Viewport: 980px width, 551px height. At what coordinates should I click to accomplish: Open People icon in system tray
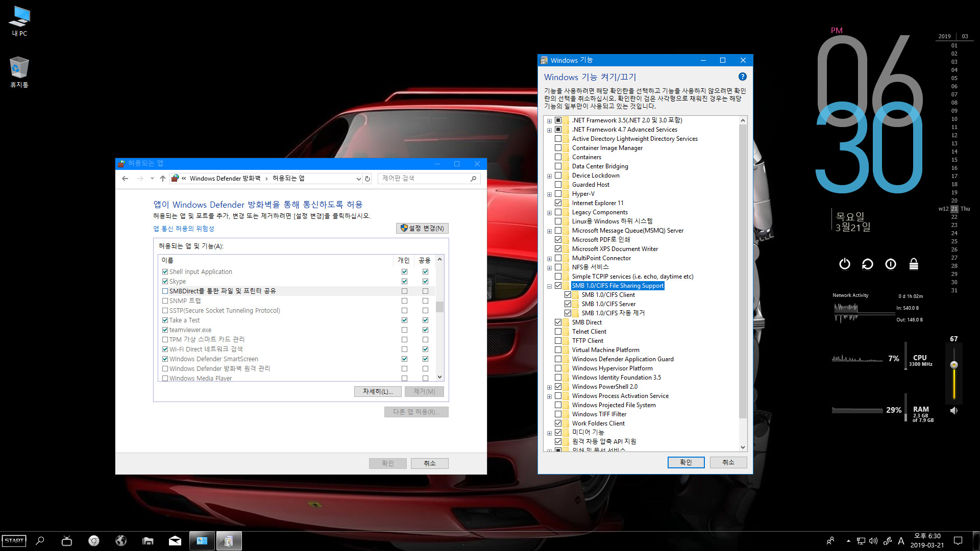[x=830, y=541]
